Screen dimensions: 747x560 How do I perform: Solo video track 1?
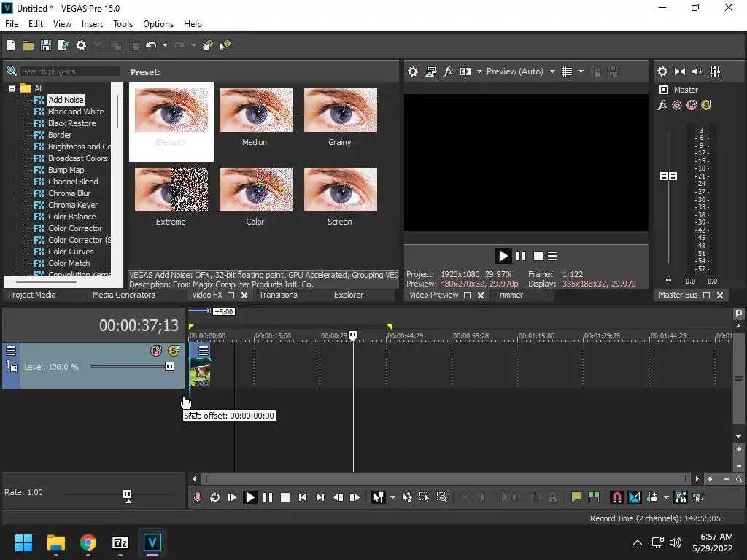174,351
